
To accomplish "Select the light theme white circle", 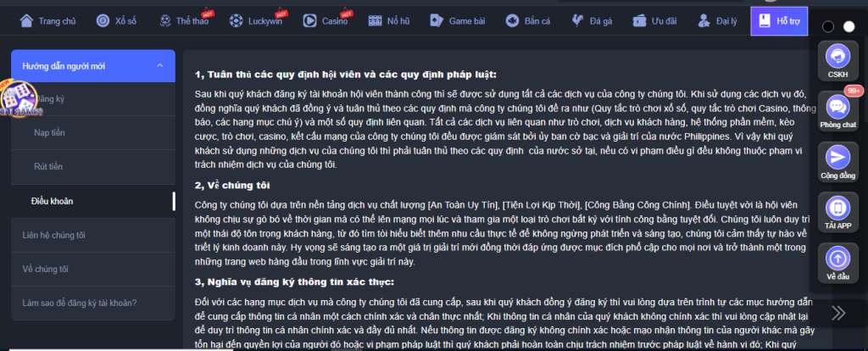I will click(x=849, y=26).
